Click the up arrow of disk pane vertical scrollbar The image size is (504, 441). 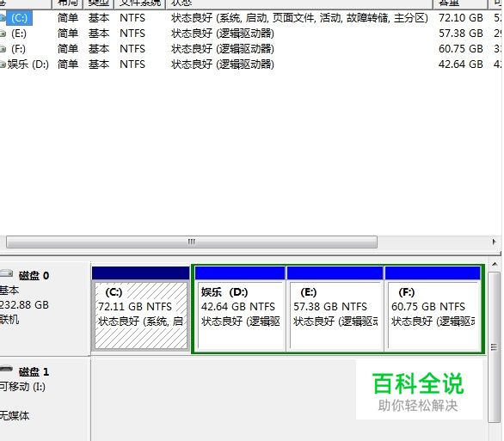coord(495,265)
